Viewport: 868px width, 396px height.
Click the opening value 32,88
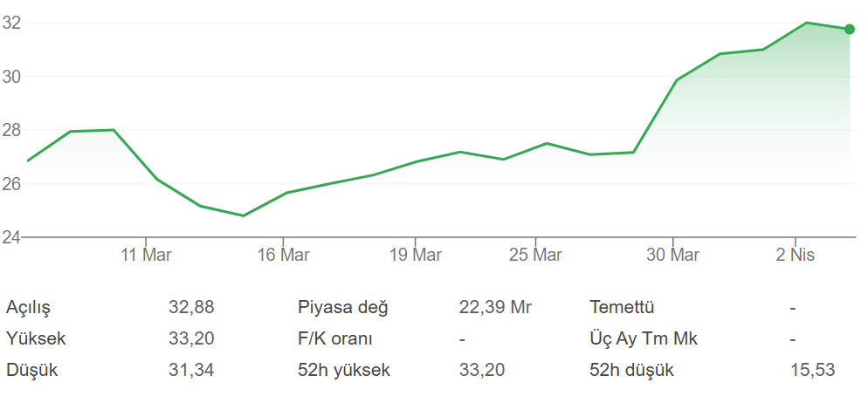[191, 307]
